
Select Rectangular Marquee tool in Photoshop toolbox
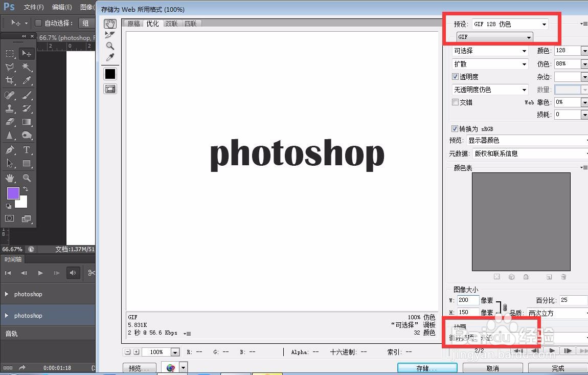coord(10,54)
